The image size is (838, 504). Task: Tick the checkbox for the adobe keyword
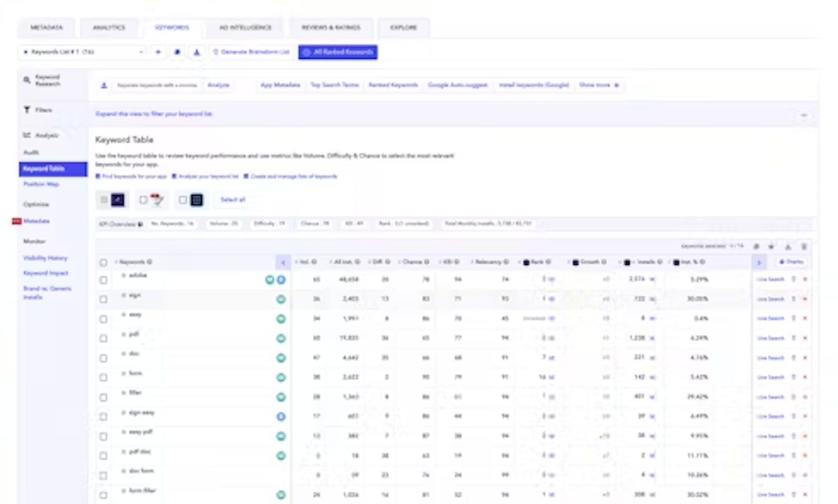pyautogui.click(x=103, y=279)
